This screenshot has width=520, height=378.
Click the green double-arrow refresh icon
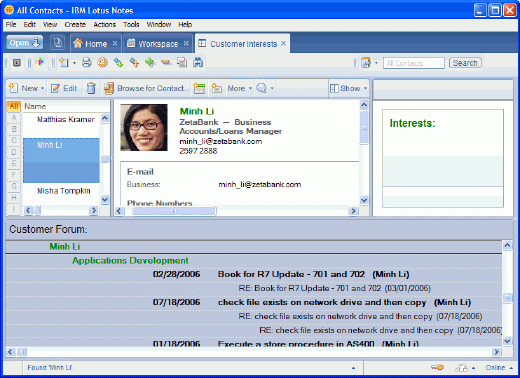point(118,62)
